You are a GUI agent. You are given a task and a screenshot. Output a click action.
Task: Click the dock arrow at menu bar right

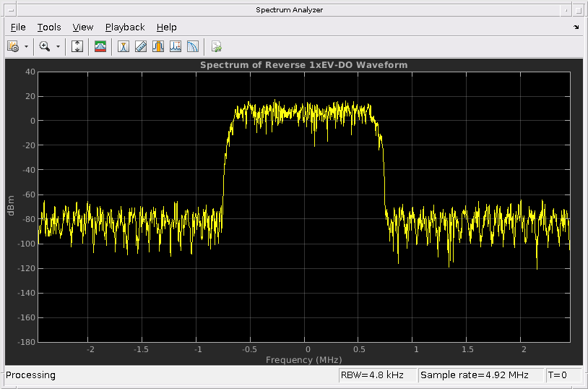tap(576, 27)
